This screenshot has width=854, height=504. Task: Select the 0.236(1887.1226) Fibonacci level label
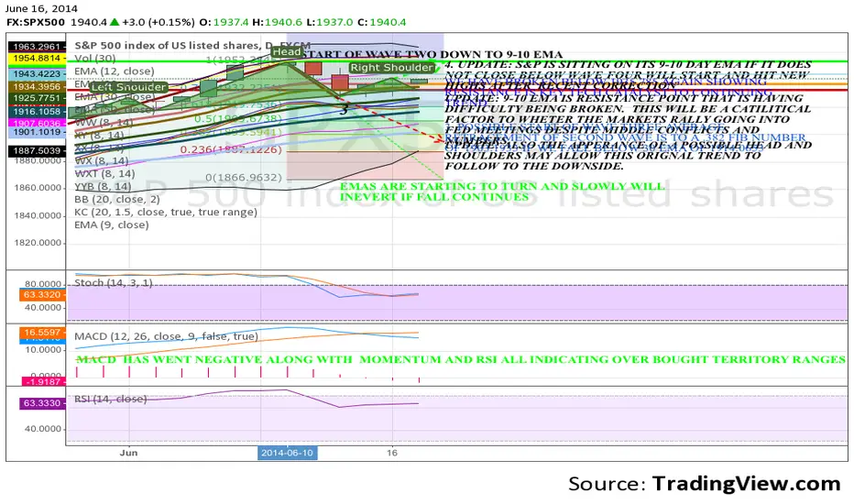point(231,149)
